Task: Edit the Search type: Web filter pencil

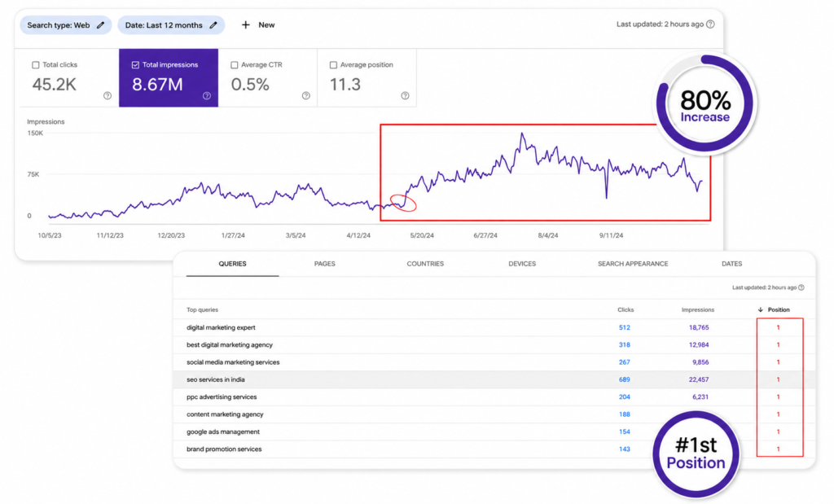Action: 100,25
